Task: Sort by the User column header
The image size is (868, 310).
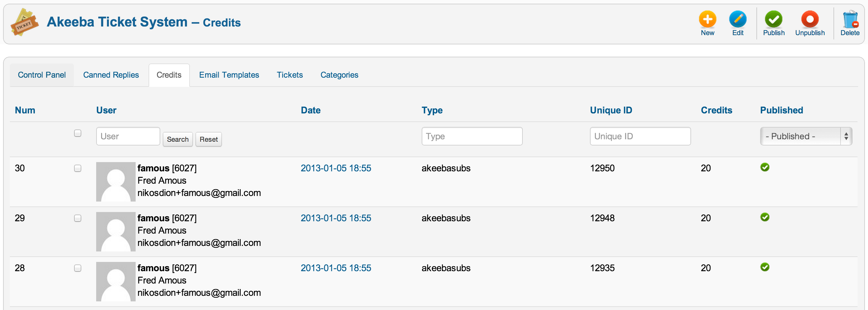Action: point(106,110)
